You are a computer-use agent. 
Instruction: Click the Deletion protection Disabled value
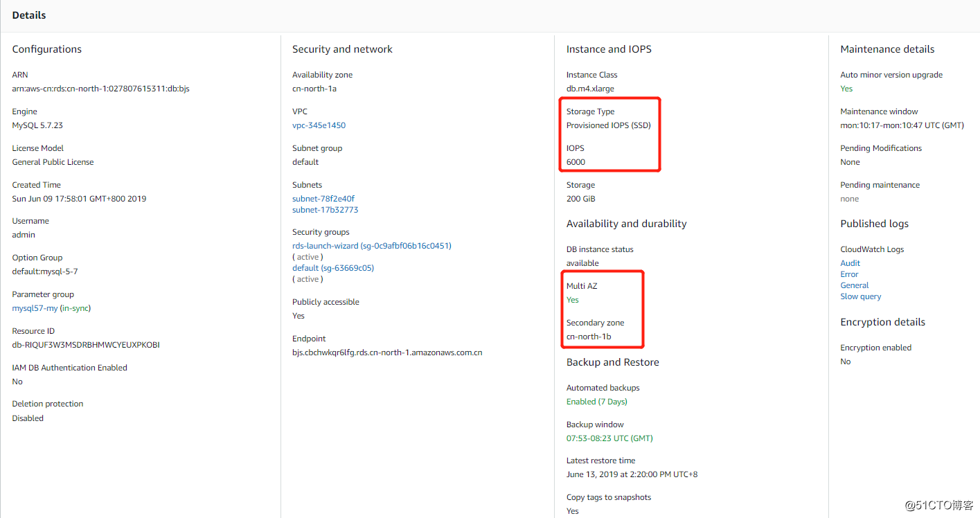coord(28,418)
